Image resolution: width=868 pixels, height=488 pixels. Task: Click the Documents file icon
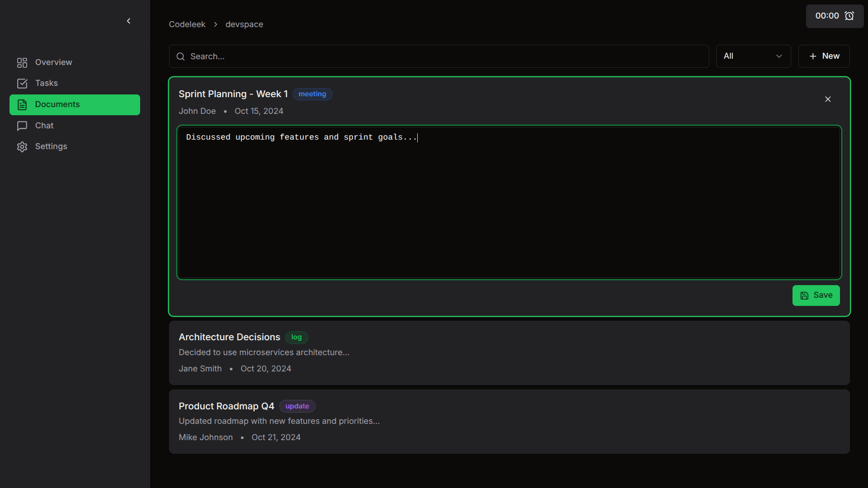22,104
